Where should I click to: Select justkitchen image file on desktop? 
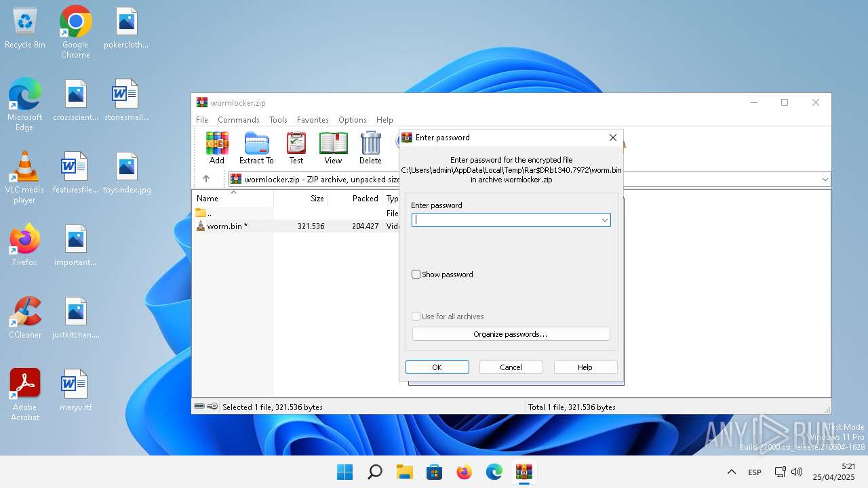point(75,318)
